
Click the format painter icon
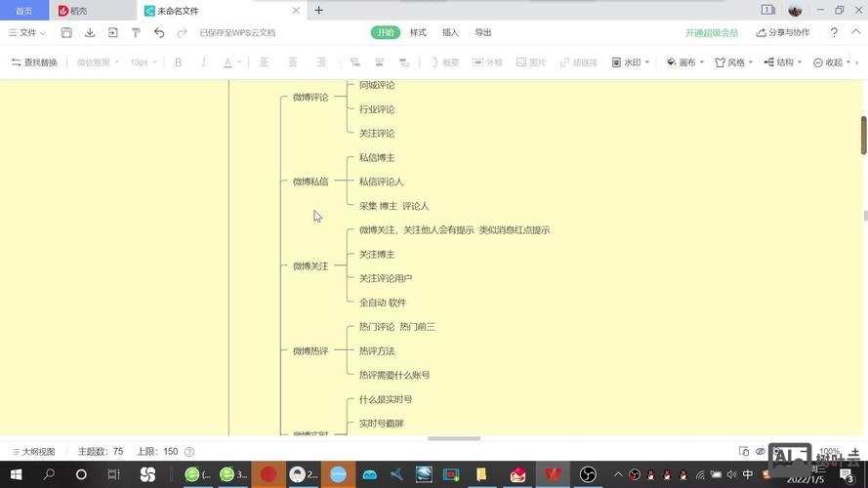136,32
